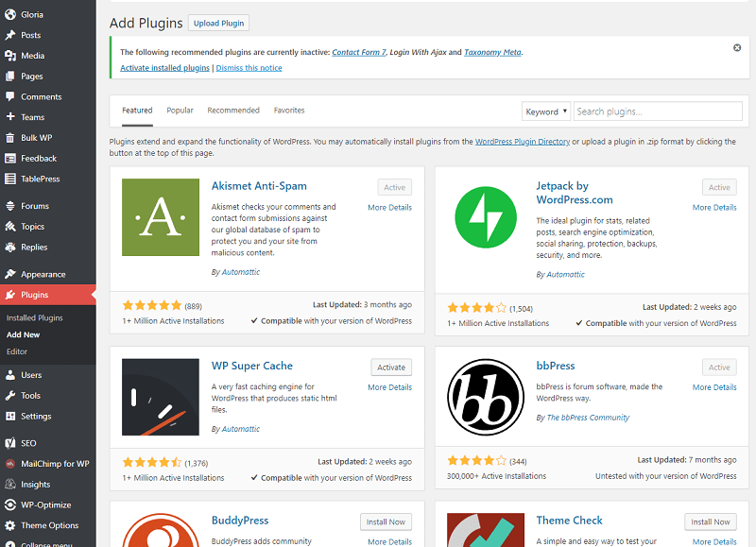
Task: Click Activate installed plugins link
Action: (164, 68)
